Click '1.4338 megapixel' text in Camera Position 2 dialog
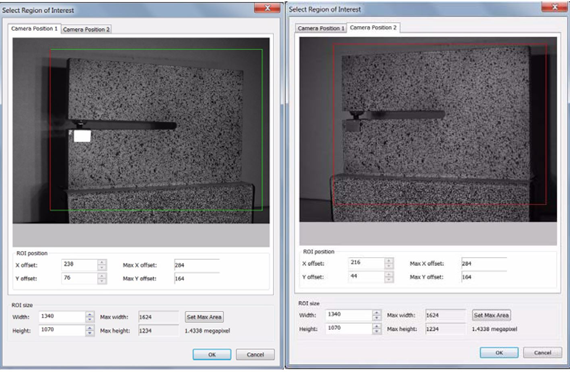The image size is (570, 372). point(494,329)
